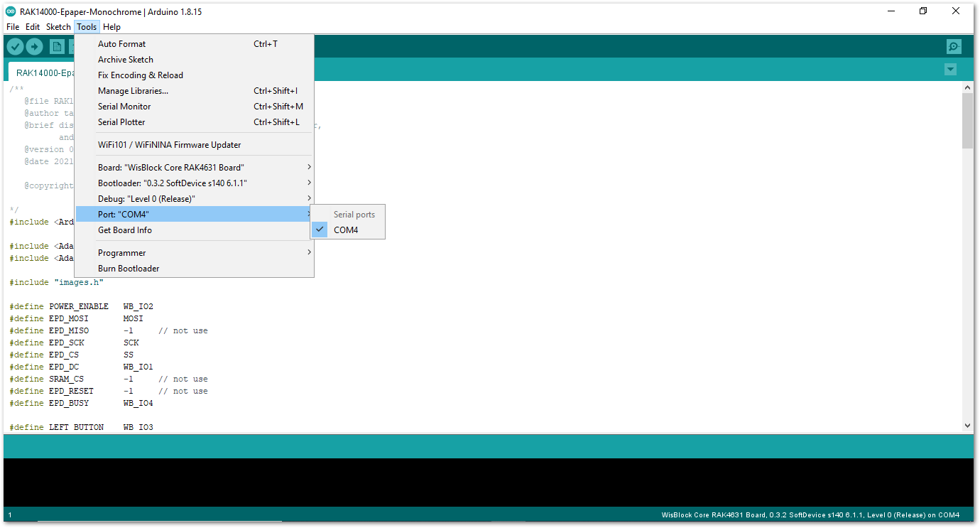Click the line number 1 in status bar
This screenshot has height=528, width=980.
coord(9,515)
